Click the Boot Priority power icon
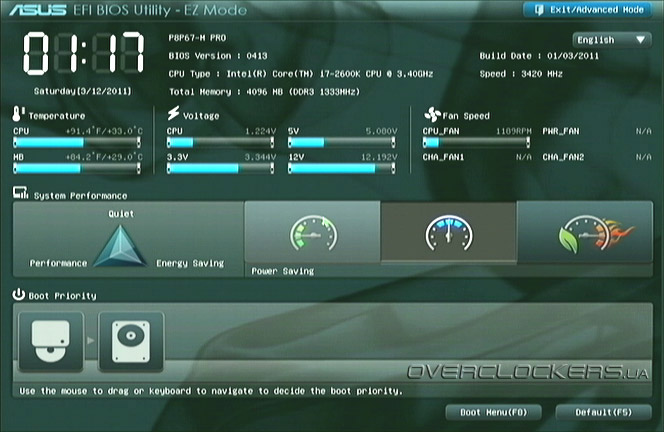664x432 pixels. (19, 294)
